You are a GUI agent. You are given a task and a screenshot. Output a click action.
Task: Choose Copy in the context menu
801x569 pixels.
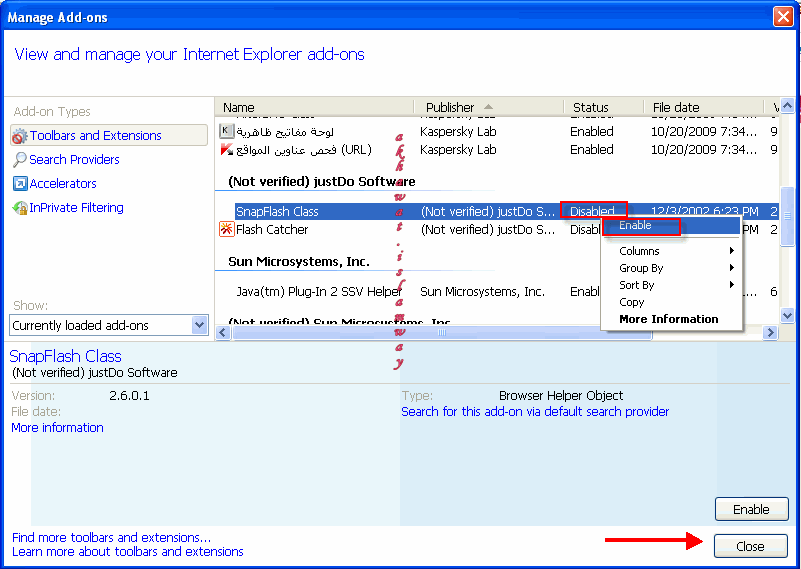pos(671,302)
